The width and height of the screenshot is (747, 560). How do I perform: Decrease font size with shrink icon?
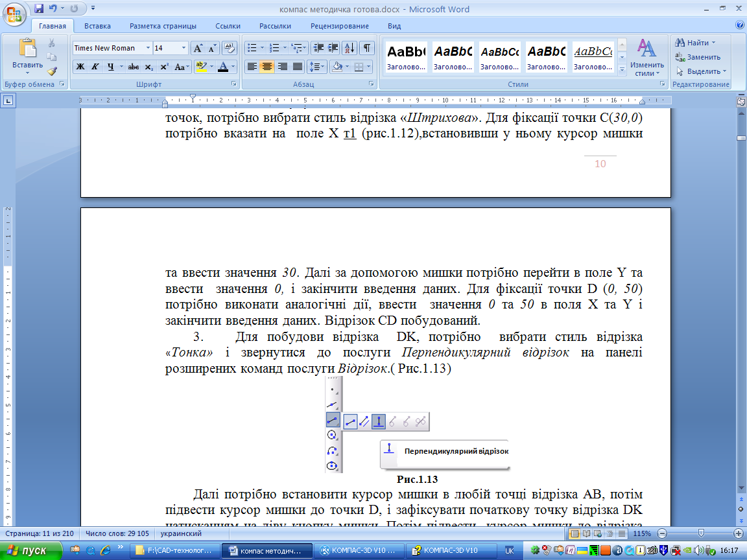213,48
